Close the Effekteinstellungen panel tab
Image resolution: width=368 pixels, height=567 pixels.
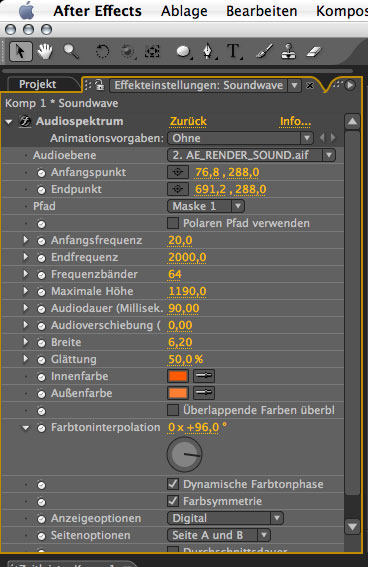click(x=310, y=85)
